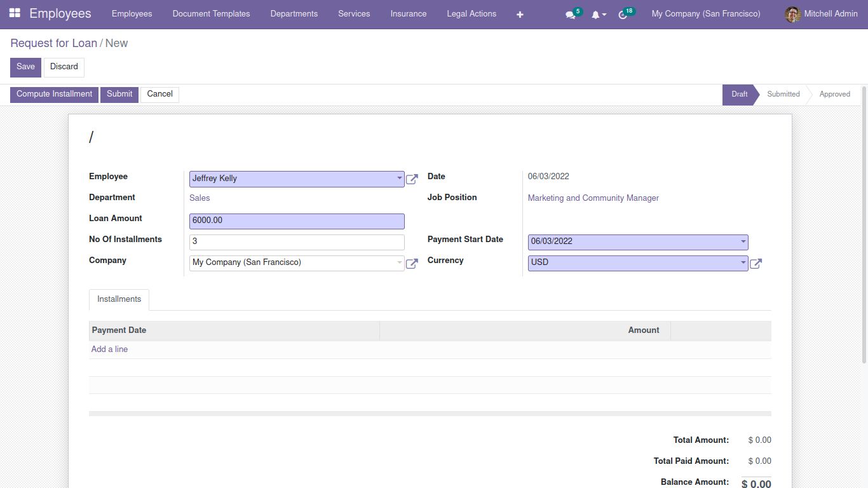Open company record via external link icon
Screen dimensions: 868x488
pos(411,263)
